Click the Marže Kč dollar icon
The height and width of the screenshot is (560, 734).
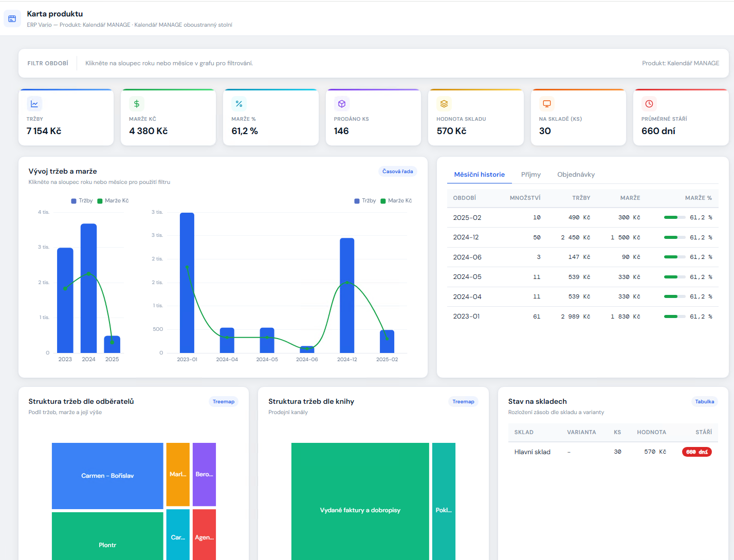click(137, 104)
